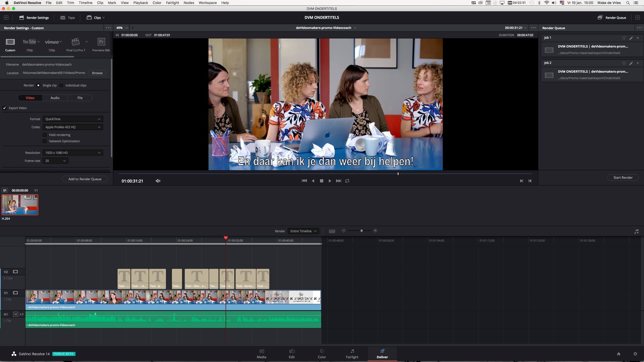
Task: Mute the viewer audio speaker icon
Action: pyautogui.click(x=158, y=181)
